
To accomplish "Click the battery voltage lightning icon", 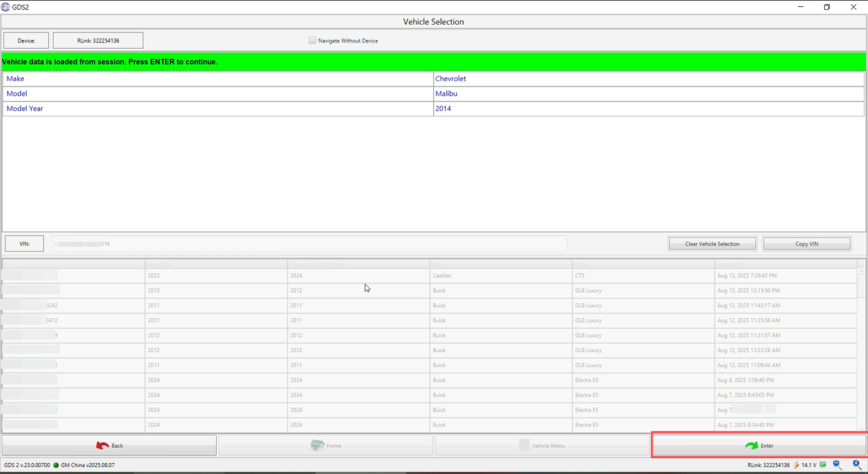I will click(797, 465).
